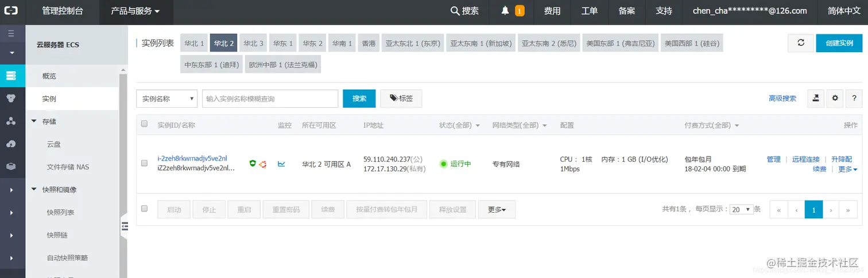Toggle the bottom batch-action checkbox

[145, 209]
